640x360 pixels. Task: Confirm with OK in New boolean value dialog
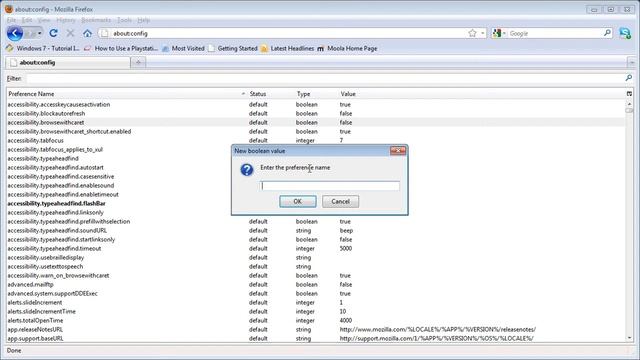(298, 201)
